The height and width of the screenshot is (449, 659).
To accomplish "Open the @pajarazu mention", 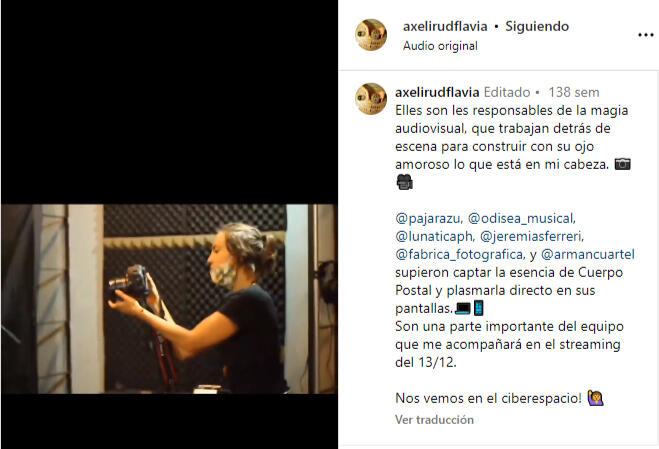I will 429,219.
